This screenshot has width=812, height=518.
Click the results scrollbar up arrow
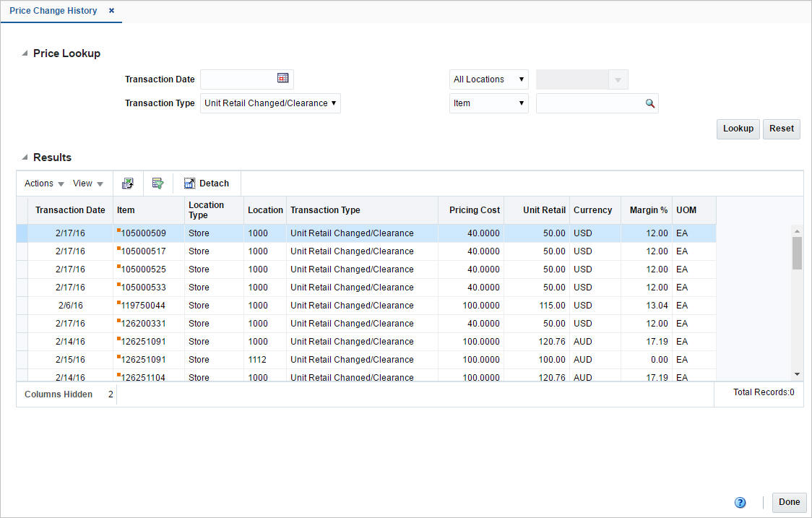coord(797,231)
